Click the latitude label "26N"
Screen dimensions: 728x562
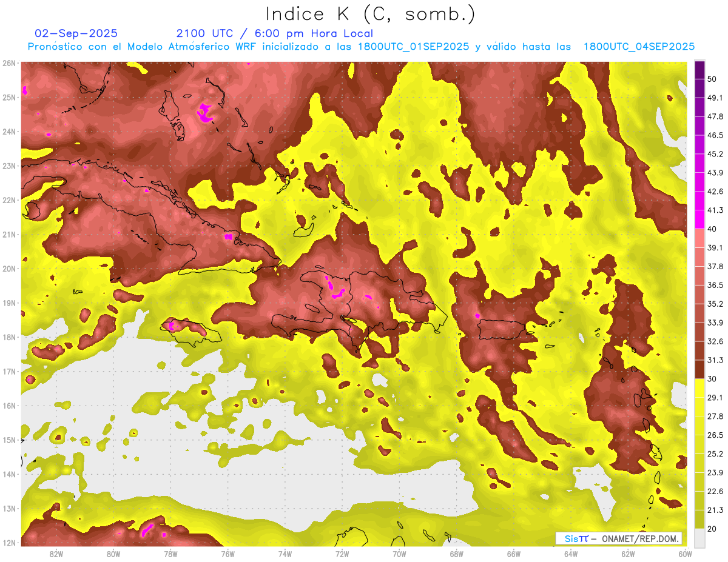pyautogui.click(x=9, y=63)
